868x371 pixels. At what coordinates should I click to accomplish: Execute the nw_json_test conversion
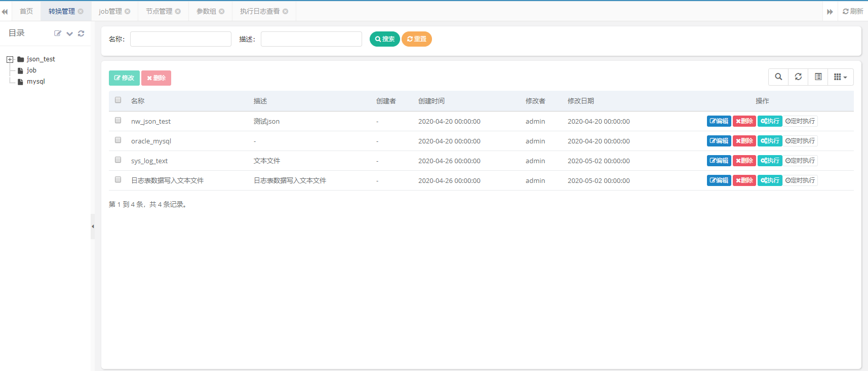click(x=770, y=121)
